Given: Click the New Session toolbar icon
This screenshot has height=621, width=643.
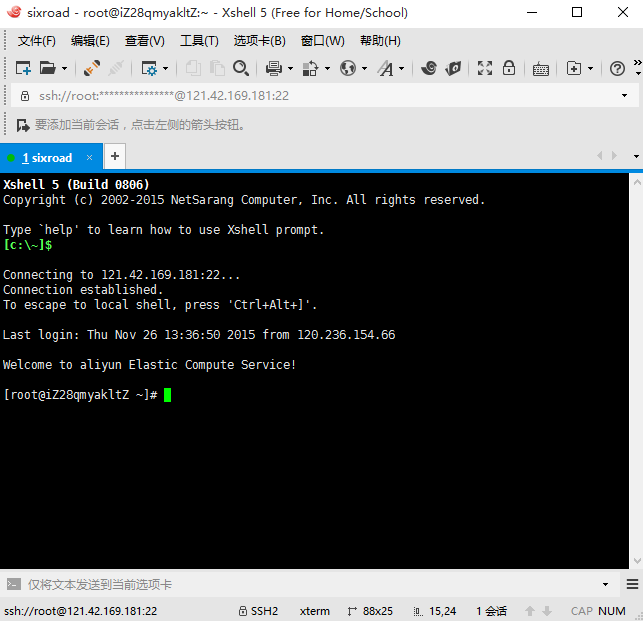Looking at the screenshot, I should pyautogui.click(x=22, y=68).
